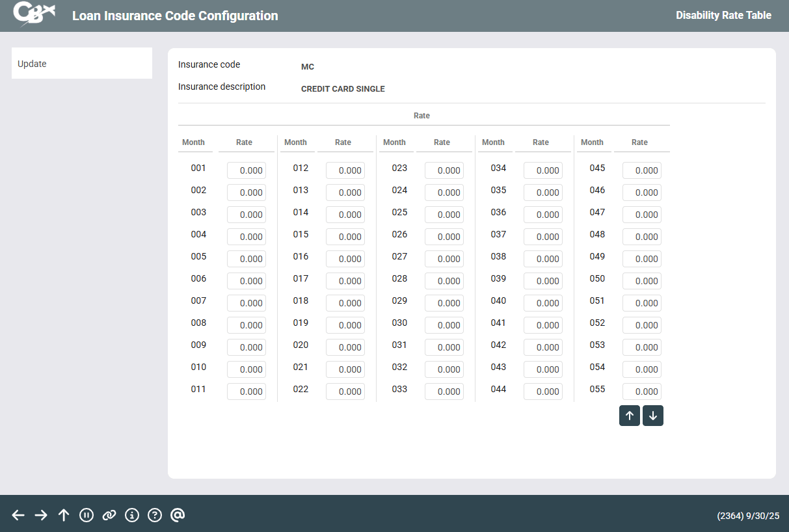Click the chain link icon in footer

pos(109,515)
